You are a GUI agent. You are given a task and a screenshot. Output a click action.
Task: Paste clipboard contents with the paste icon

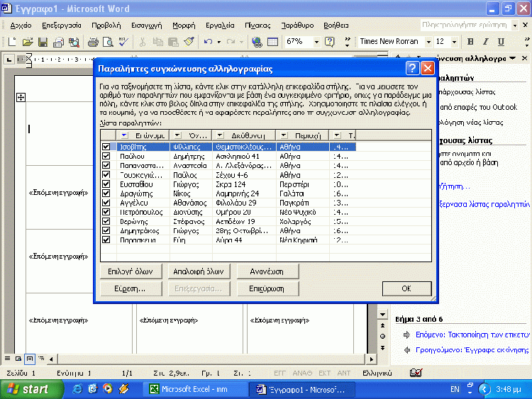(173, 42)
